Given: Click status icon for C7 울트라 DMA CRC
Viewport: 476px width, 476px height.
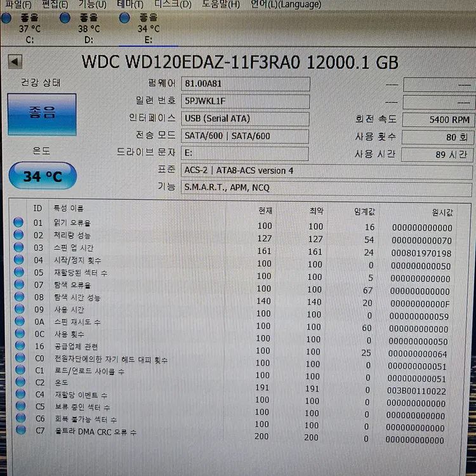Looking at the screenshot, I should 21,430.
